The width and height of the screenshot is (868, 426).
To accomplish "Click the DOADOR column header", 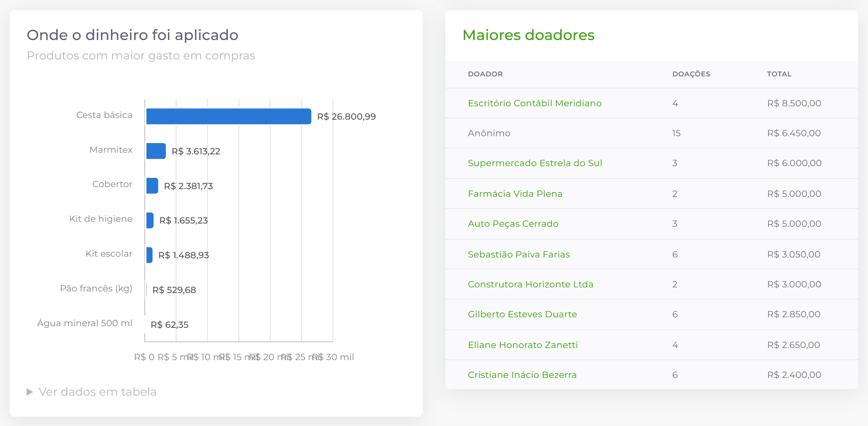I will [485, 74].
